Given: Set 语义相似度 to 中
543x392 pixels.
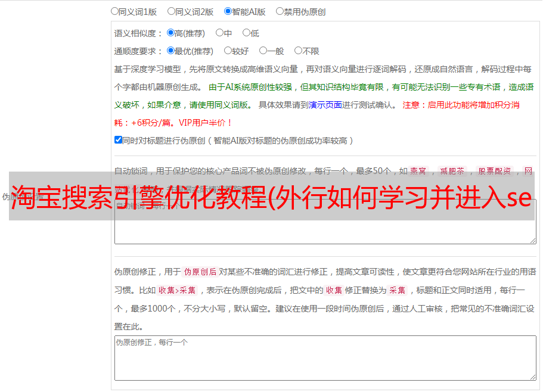Looking at the screenshot, I should tap(219, 33).
